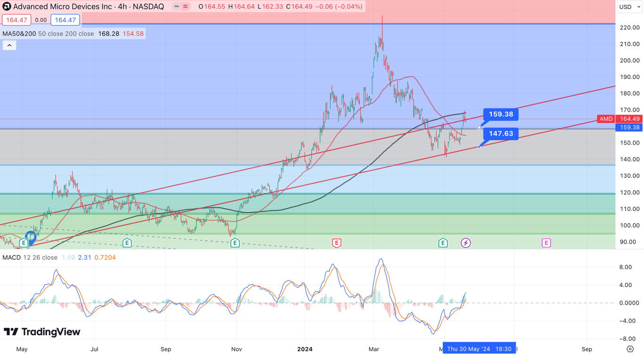Click the purple lightning bolt event marker
The width and height of the screenshot is (644, 355).
(x=466, y=243)
